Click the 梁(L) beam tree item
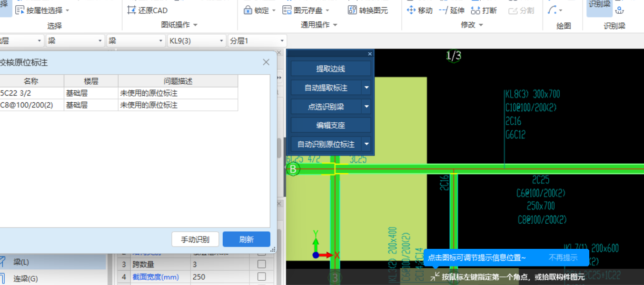The height and width of the screenshot is (285, 644). click(x=20, y=262)
